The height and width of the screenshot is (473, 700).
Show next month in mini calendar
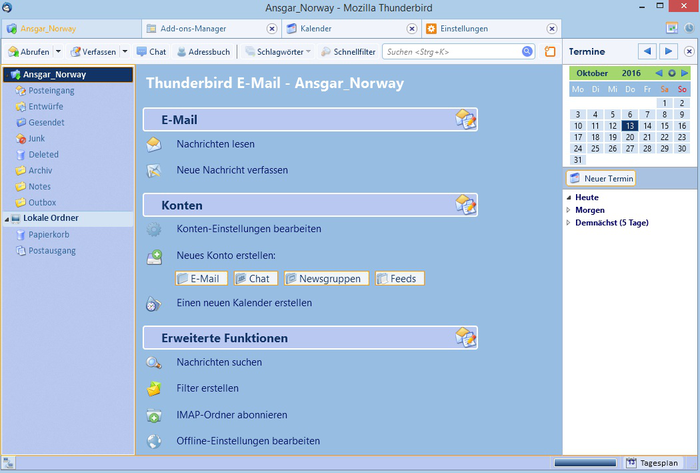pyautogui.click(x=684, y=73)
